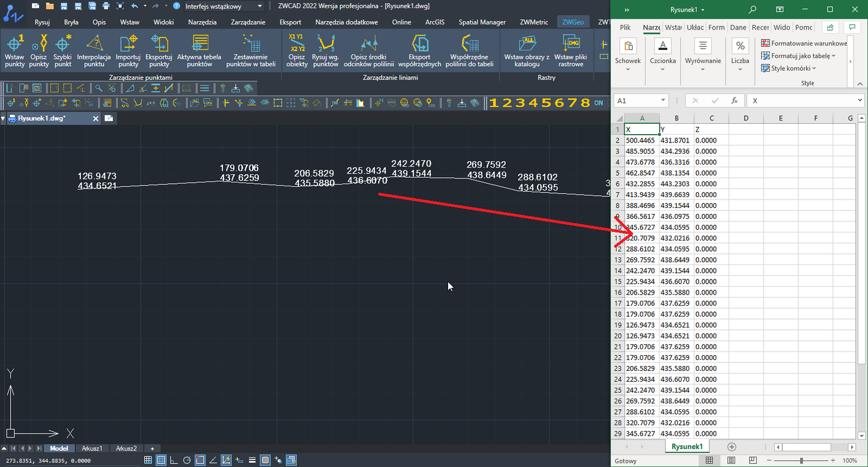Select the Opisz obiekty tool
The width and height of the screenshot is (868, 467).
pos(297,50)
